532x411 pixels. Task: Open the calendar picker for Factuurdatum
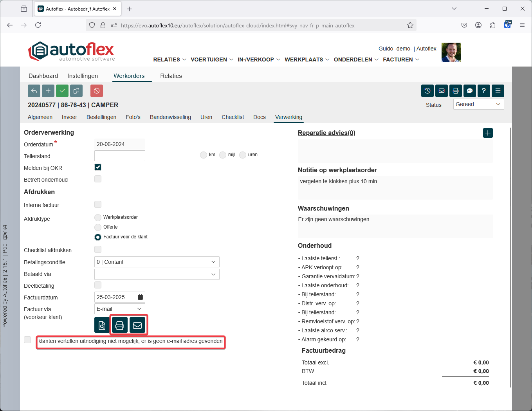pyautogui.click(x=141, y=297)
